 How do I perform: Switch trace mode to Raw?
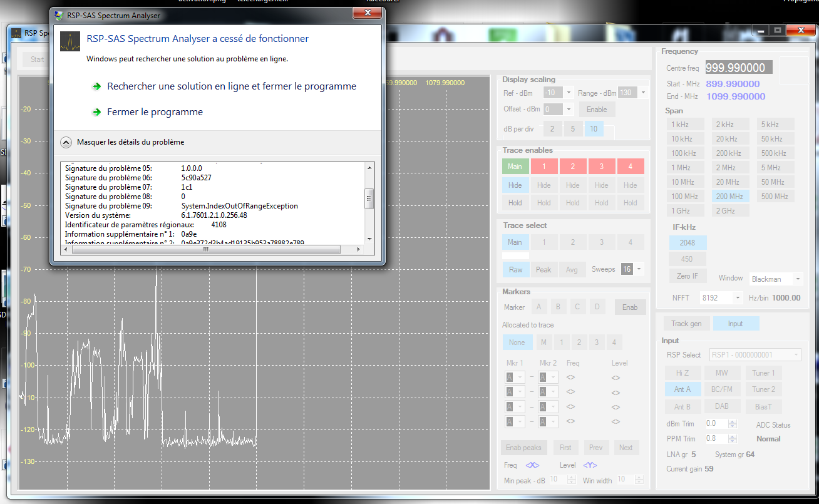tap(515, 270)
